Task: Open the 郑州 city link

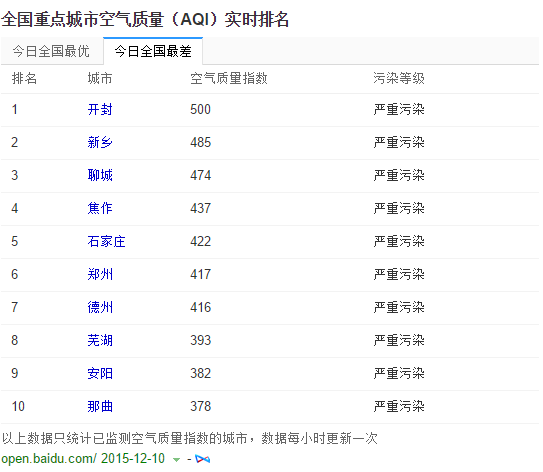Action: (100, 274)
